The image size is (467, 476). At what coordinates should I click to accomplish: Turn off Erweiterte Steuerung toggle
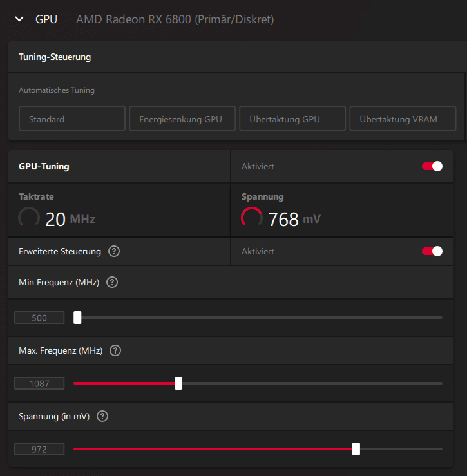[x=432, y=251]
